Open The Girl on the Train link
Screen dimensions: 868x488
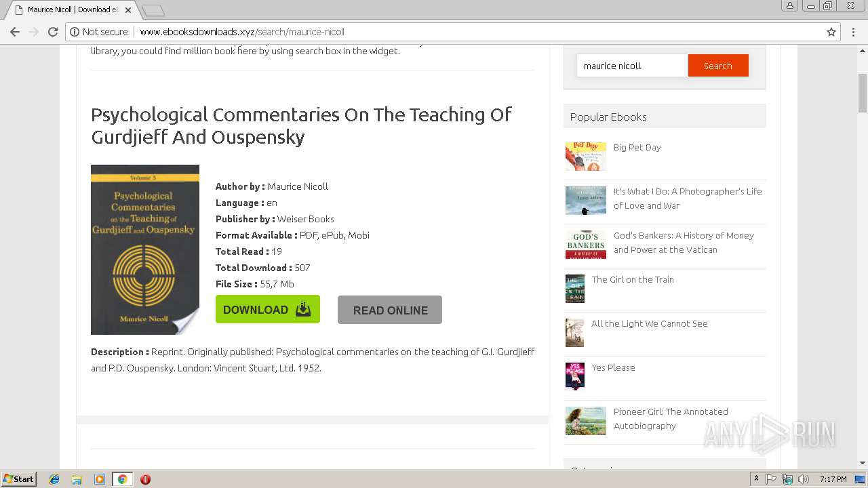(633, 279)
